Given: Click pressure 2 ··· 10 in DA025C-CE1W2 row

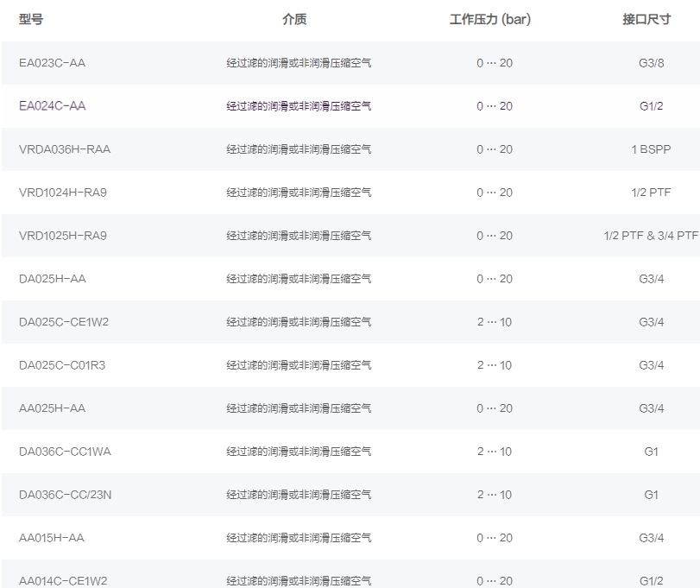Looking at the screenshot, I should click(x=495, y=322).
